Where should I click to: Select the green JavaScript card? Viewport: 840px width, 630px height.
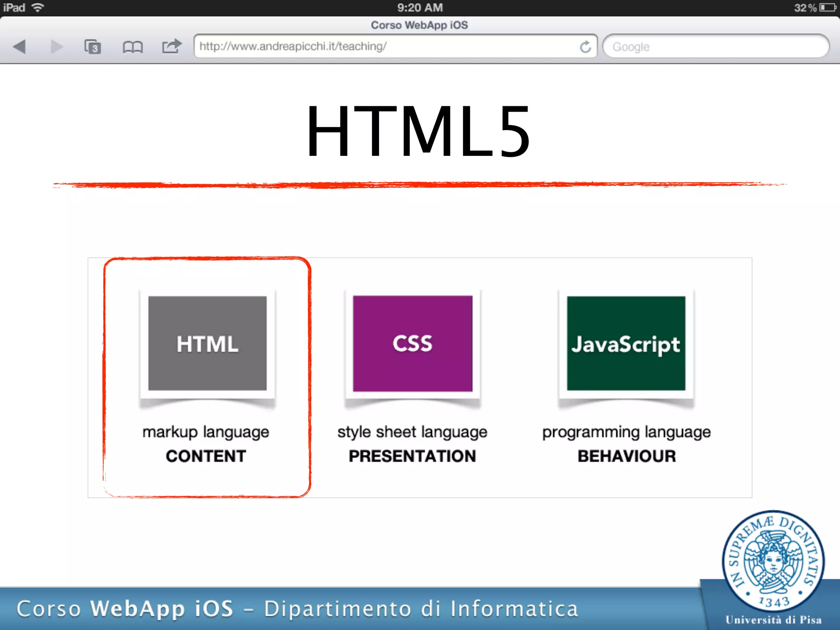tap(626, 343)
